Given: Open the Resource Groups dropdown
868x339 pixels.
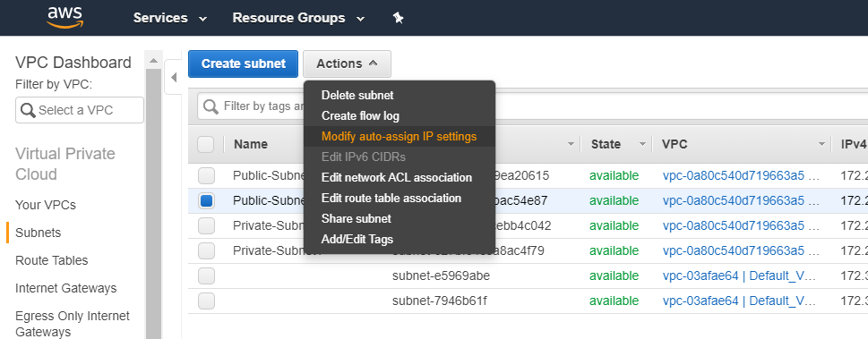Looking at the screenshot, I should click(298, 18).
